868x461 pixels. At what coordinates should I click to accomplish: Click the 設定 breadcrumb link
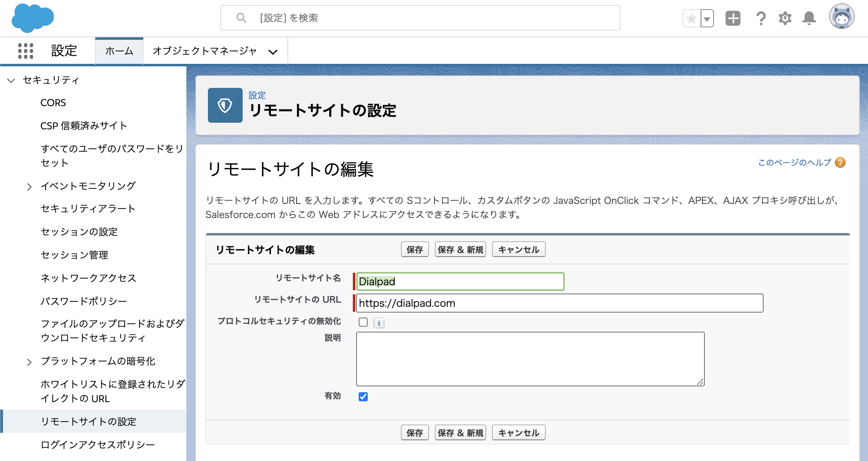257,95
